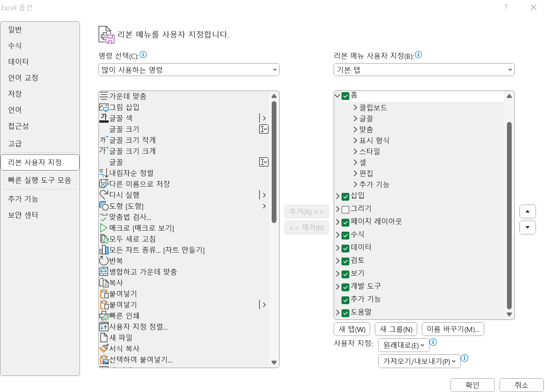This screenshot has height=392, width=545.
Task: Click the 이름 바꾸기(M)... button
Action: 453,329
